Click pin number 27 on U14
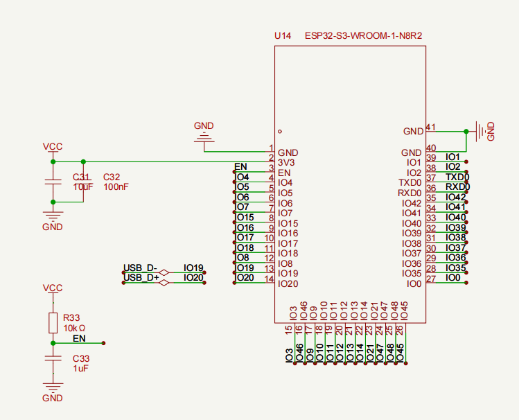Screen dimensions: 519x420 coord(431,279)
